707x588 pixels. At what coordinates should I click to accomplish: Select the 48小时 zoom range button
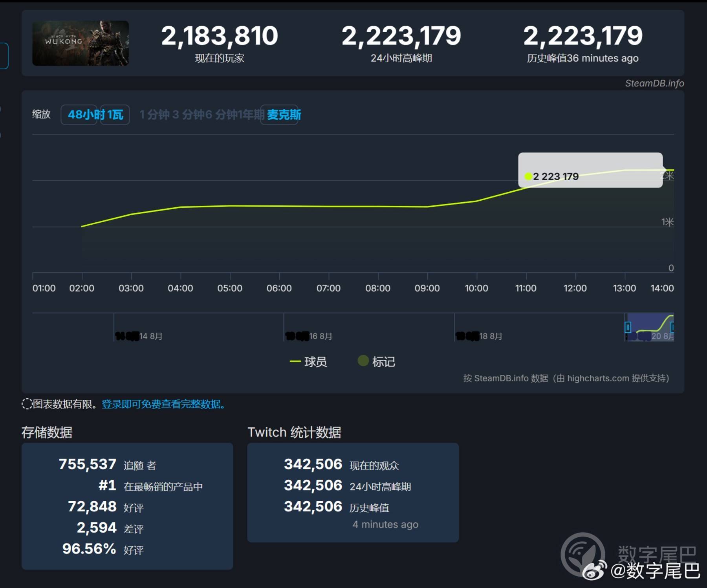pos(79,115)
